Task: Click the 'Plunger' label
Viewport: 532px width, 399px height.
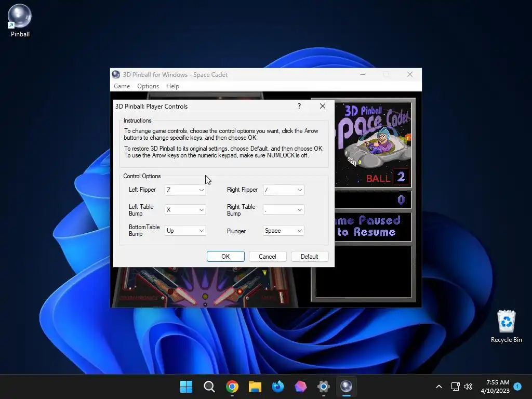Action: tap(236, 231)
